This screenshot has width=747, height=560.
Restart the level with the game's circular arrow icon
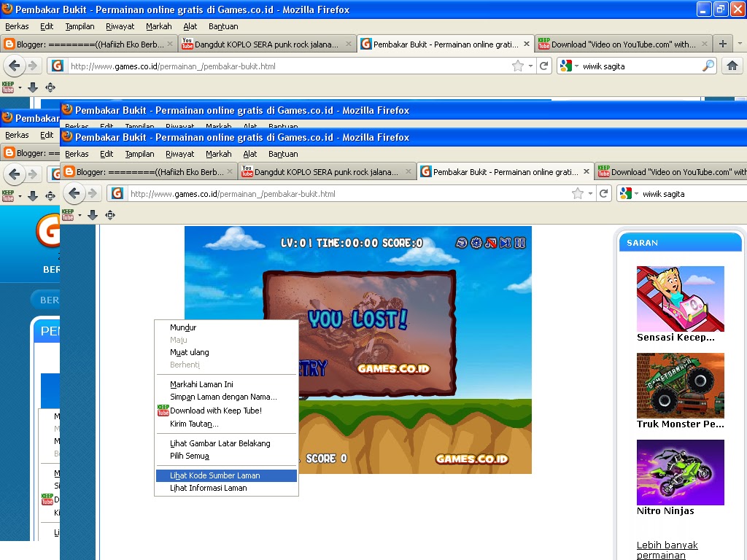[461, 243]
